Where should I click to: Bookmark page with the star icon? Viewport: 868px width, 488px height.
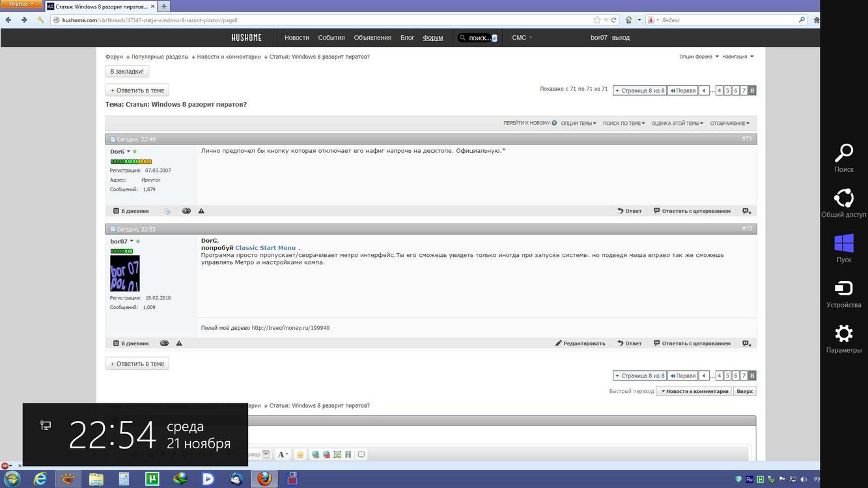(x=596, y=20)
